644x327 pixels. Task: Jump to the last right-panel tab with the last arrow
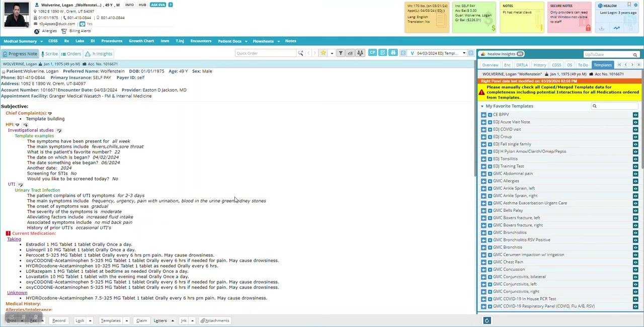(x=638, y=65)
